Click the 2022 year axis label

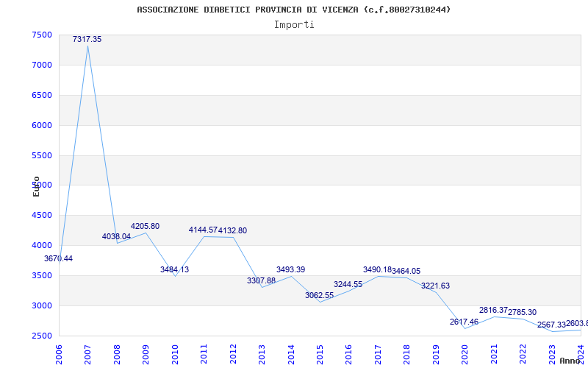523,354
